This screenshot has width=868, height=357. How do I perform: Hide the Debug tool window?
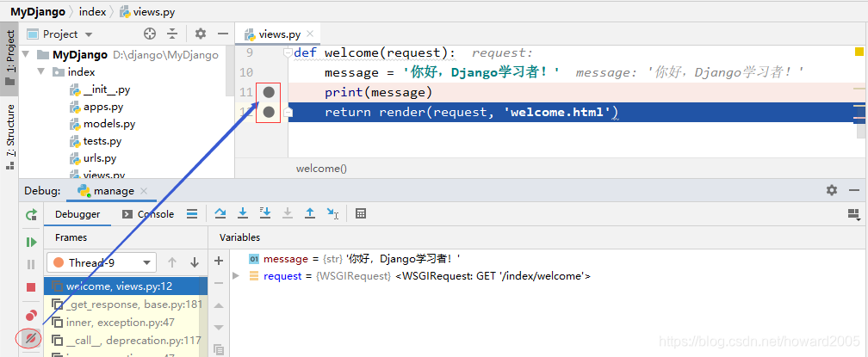(x=854, y=190)
